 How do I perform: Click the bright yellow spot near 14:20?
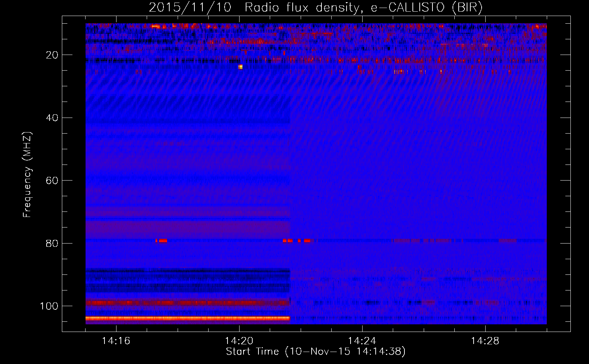click(x=240, y=67)
